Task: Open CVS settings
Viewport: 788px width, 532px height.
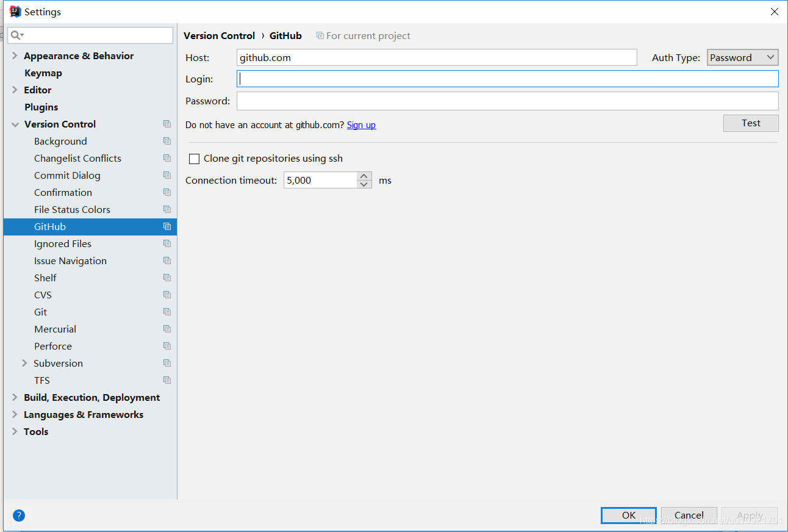Action: [43, 295]
